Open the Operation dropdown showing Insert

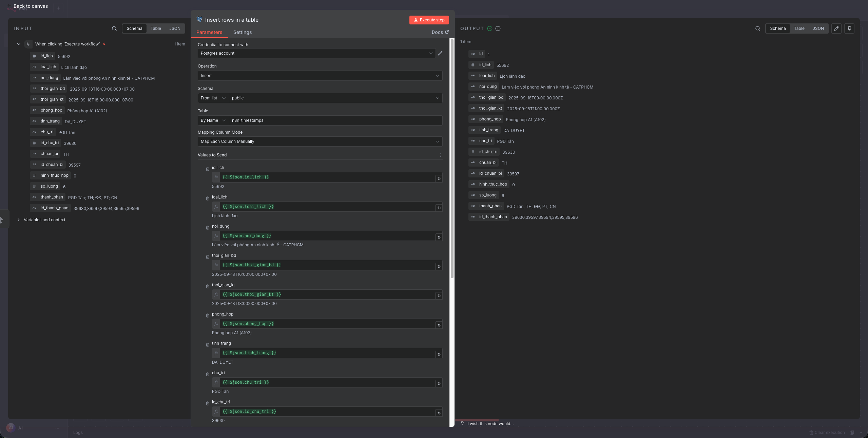click(x=320, y=76)
